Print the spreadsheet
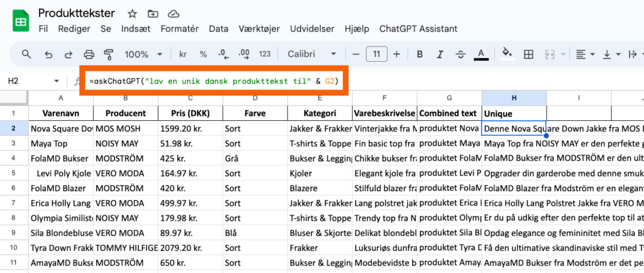644x273 pixels. (89, 54)
